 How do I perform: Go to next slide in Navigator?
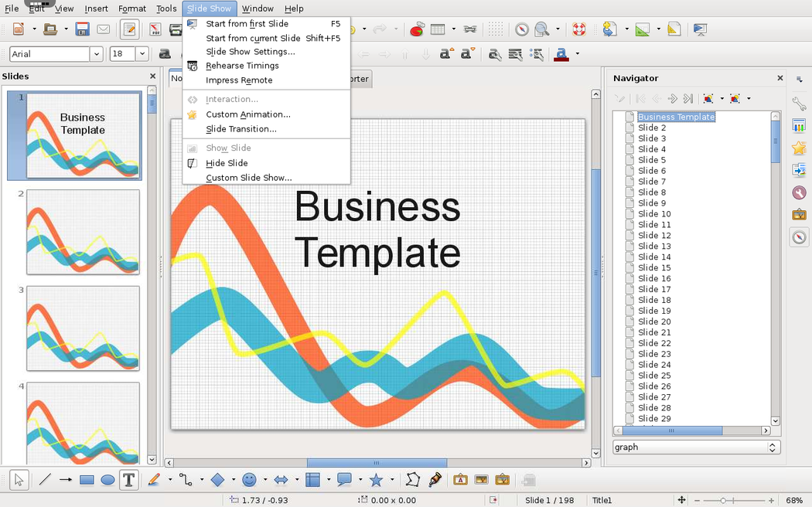(672, 99)
